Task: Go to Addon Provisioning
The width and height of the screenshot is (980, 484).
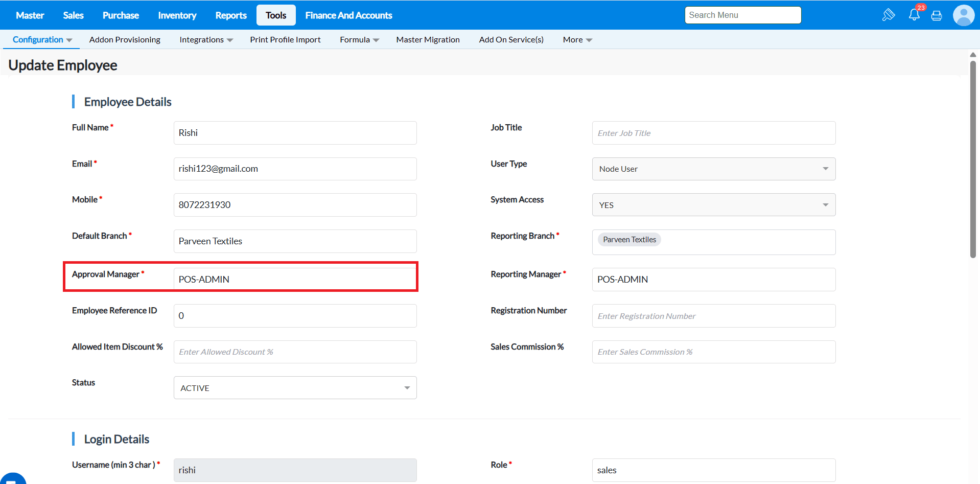Action: (x=125, y=40)
